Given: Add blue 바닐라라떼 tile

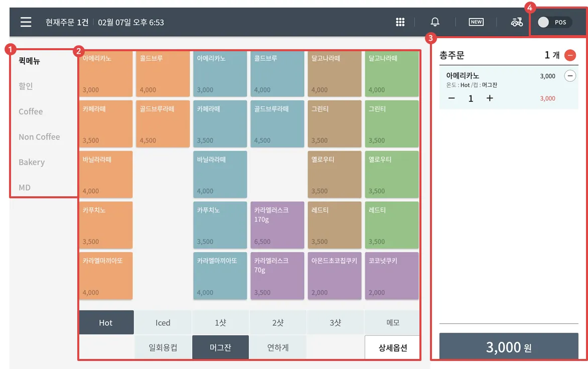Looking at the screenshot, I should coord(220,175).
